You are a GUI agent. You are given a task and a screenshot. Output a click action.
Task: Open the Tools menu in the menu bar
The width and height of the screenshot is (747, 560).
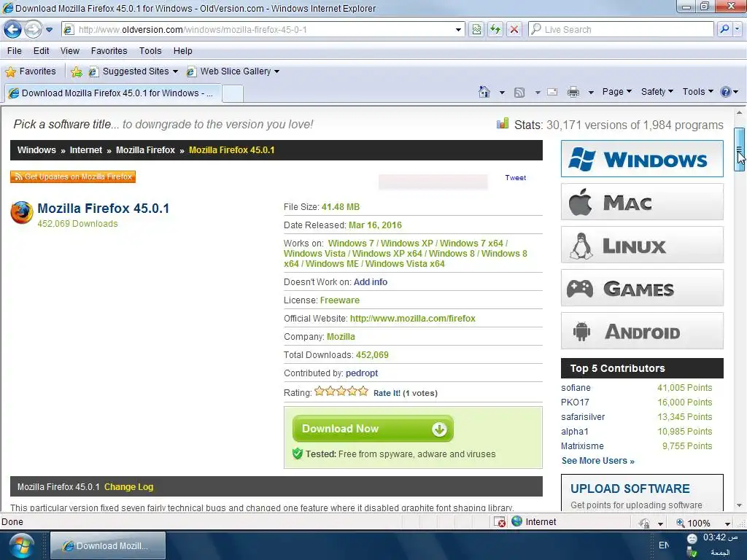[x=150, y=51]
